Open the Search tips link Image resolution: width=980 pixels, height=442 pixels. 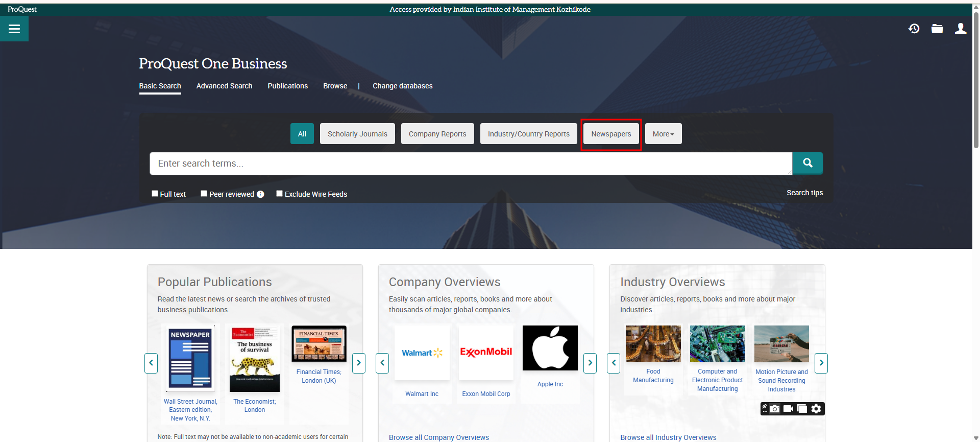point(804,193)
